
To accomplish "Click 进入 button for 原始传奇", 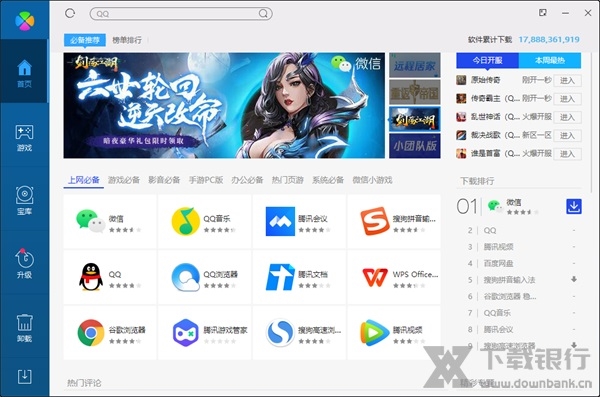I will pyautogui.click(x=567, y=80).
